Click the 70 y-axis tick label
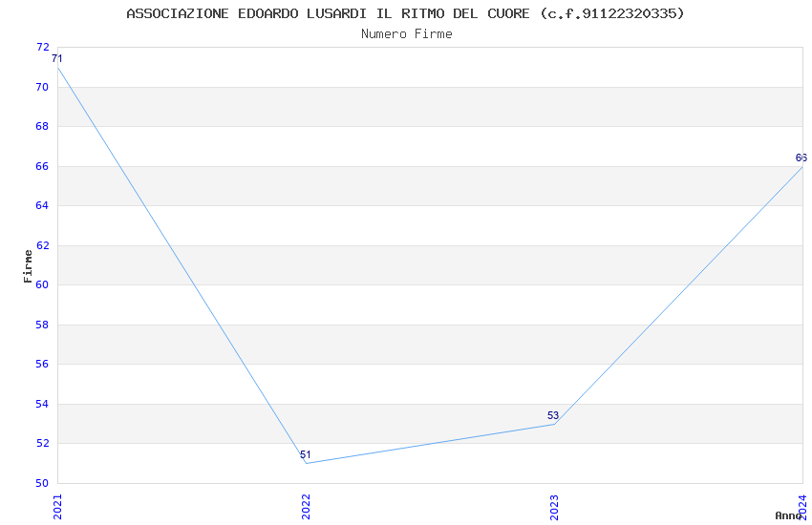This screenshot has height=525, width=812. (x=42, y=88)
